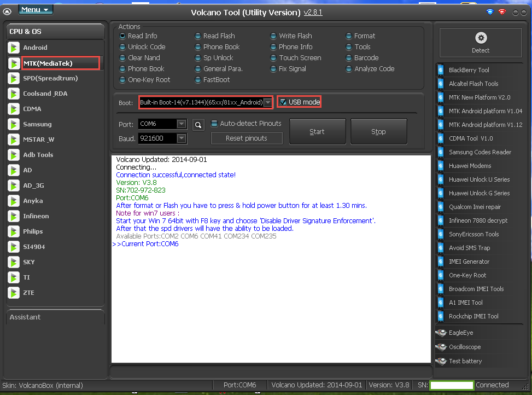This screenshot has height=395, width=532.
Task: Click the Volcano logo icon at top left
Action: pos(7,12)
